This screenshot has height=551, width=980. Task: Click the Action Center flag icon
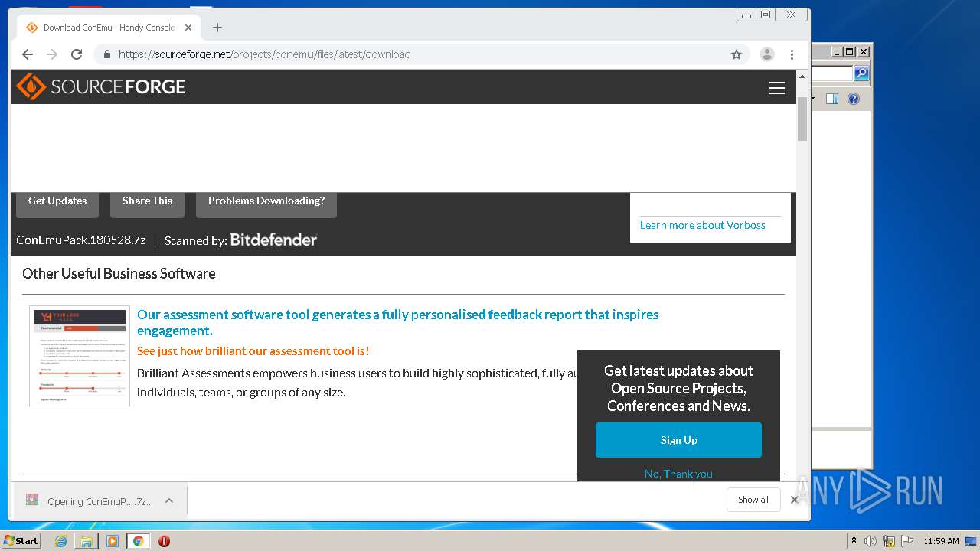[x=906, y=541]
